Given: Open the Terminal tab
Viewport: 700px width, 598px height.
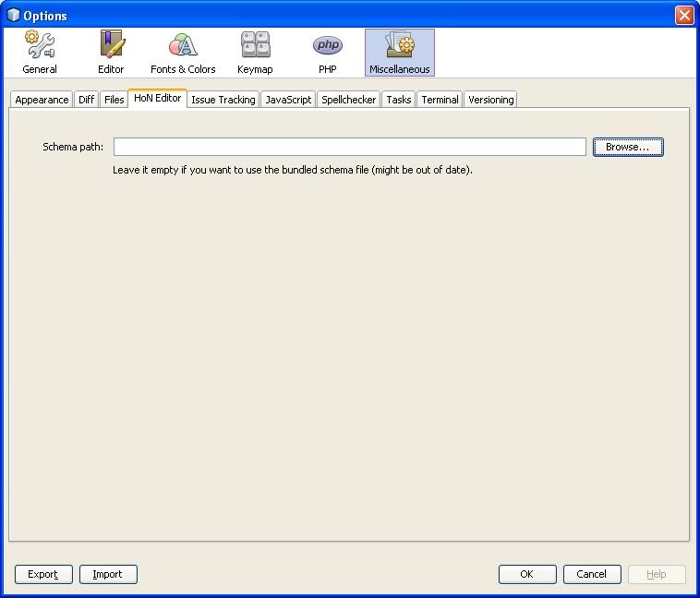Looking at the screenshot, I should coord(440,100).
